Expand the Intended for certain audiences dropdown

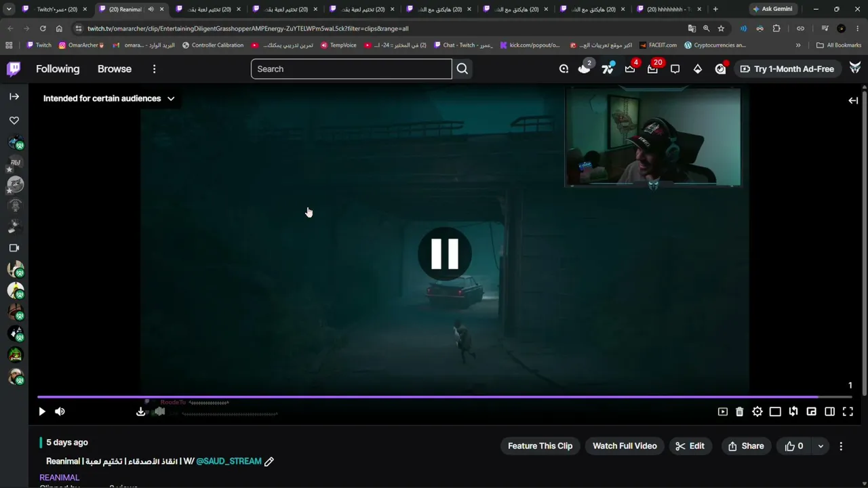109,98
